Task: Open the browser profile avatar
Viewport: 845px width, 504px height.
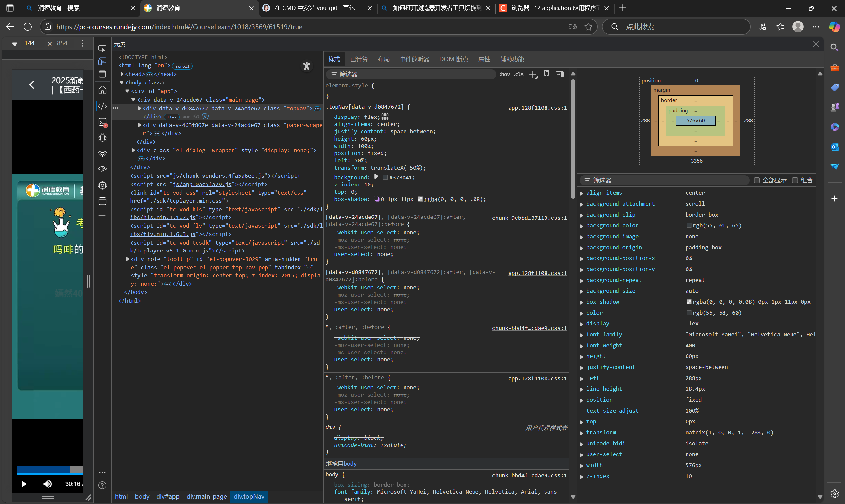Action: tap(798, 26)
